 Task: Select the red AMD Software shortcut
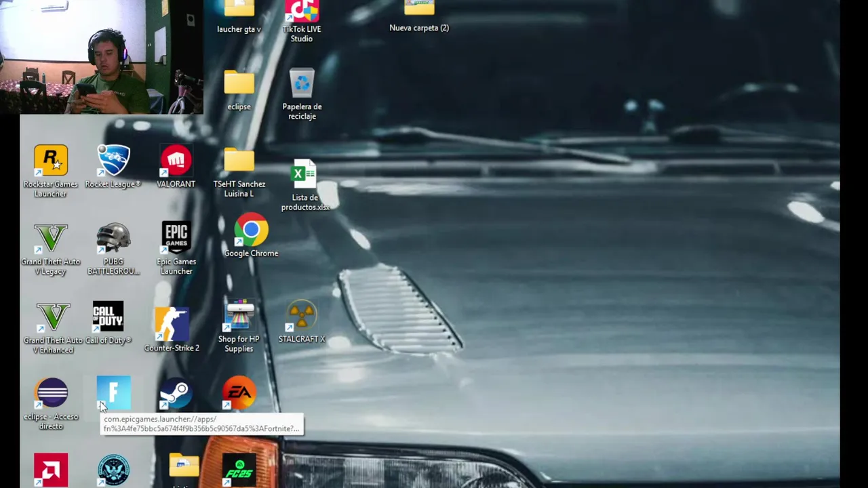(51, 470)
